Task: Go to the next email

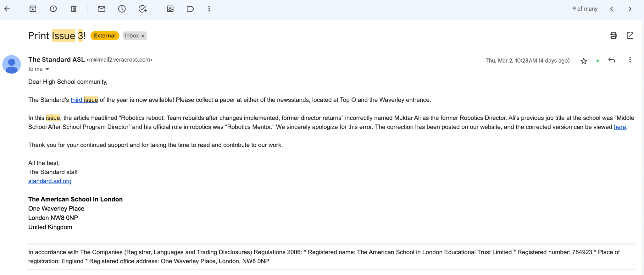Action: 630,9
